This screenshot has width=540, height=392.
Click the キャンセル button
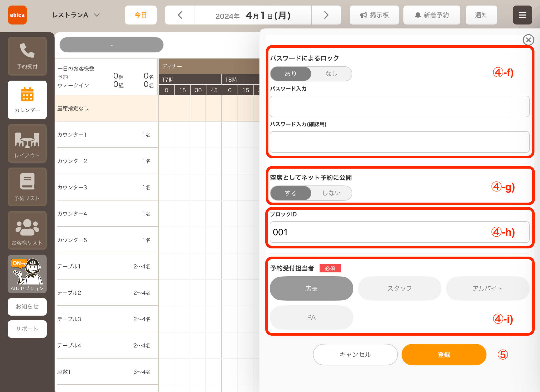tap(355, 355)
